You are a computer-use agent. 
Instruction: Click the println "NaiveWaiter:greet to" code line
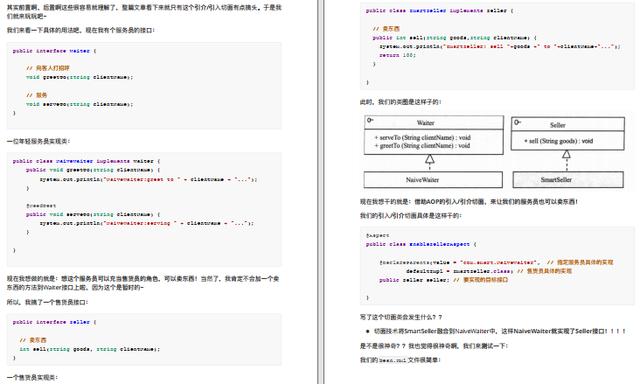148,180
